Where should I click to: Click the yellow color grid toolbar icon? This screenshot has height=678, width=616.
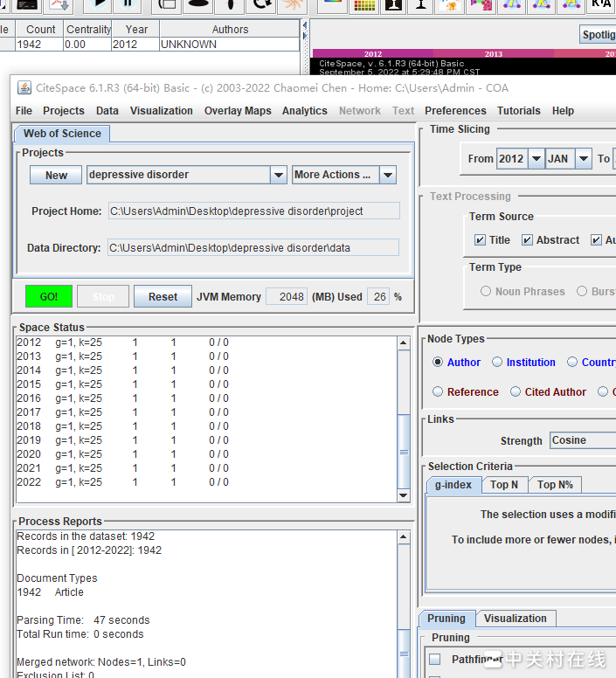(x=365, y=5)
